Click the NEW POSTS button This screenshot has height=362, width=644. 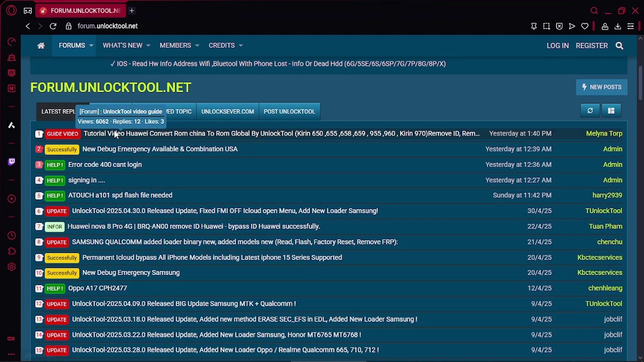[601, 87]
